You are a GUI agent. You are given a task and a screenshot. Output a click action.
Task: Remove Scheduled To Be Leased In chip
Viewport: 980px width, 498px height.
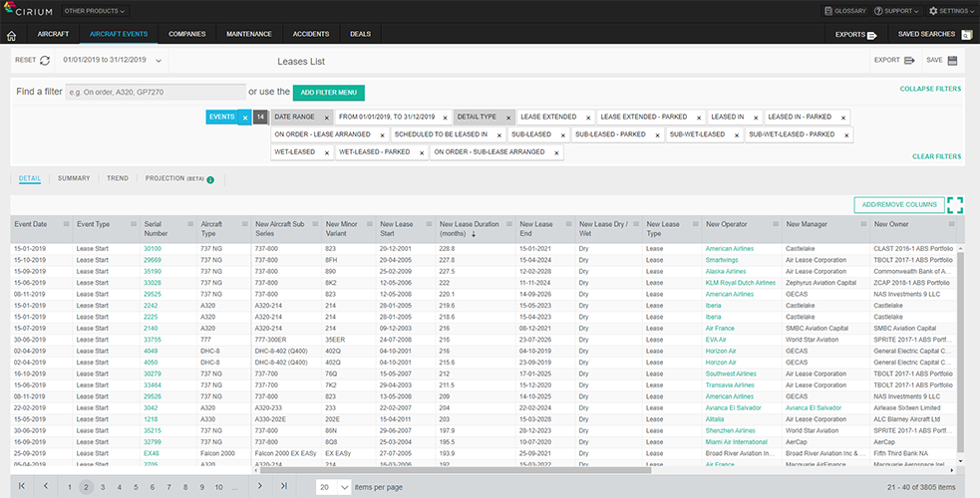pyautogui.click(x=499, y=134)
